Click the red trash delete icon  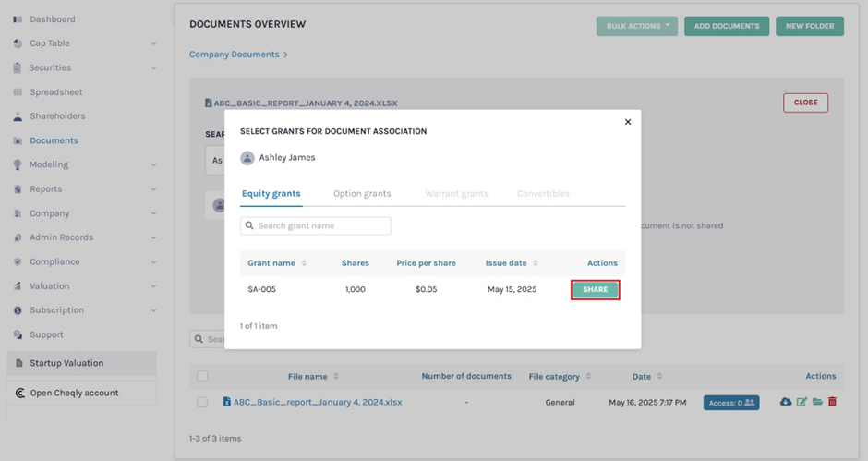(x=832, y=403)
